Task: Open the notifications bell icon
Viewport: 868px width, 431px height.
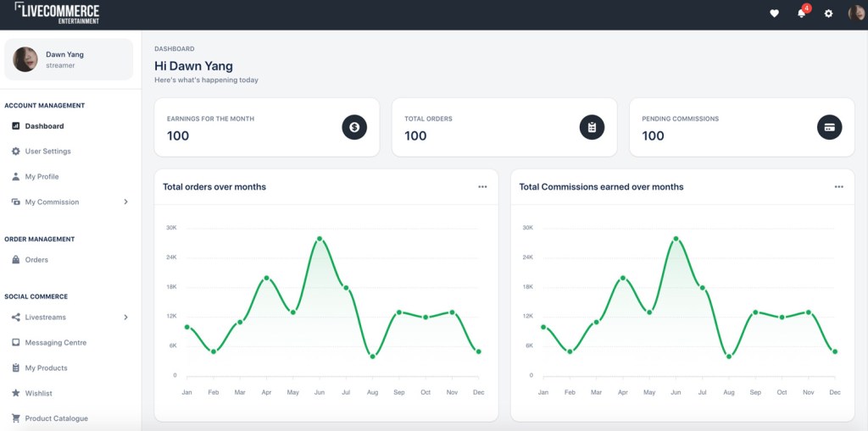Action: click(x=801, y=14)
